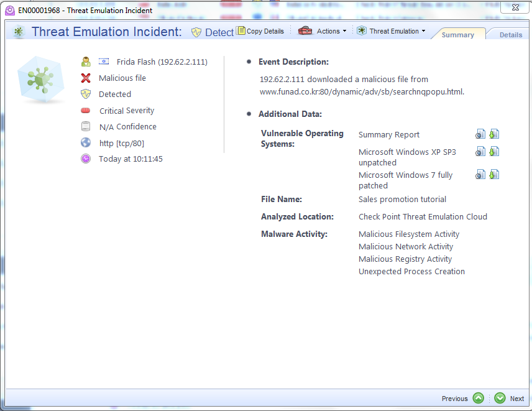Expand the Threat Emulation dropdown
The height and width of the screenshot is (411, 532).
tap(391, 31)
